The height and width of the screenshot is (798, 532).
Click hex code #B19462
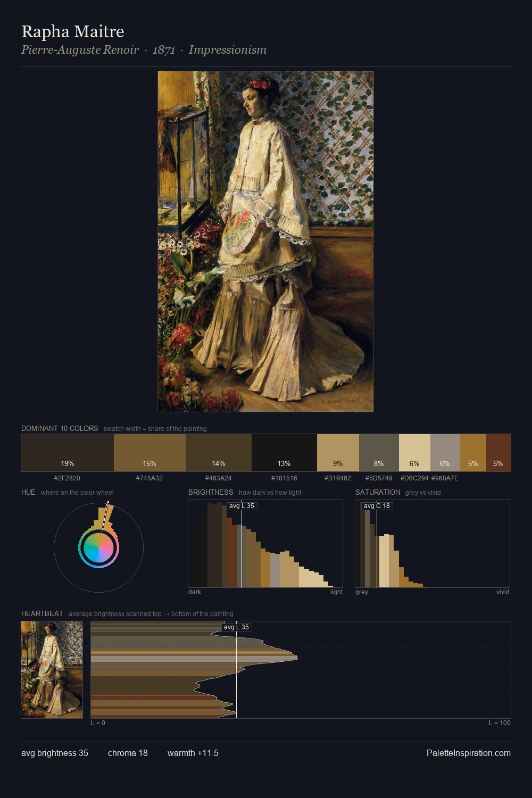tap(338, 478)
